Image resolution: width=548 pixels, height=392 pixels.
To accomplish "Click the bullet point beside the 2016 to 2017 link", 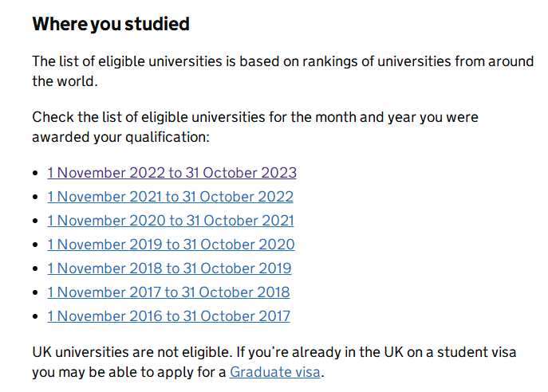I will pyautogui.click(x=35, y=316).
